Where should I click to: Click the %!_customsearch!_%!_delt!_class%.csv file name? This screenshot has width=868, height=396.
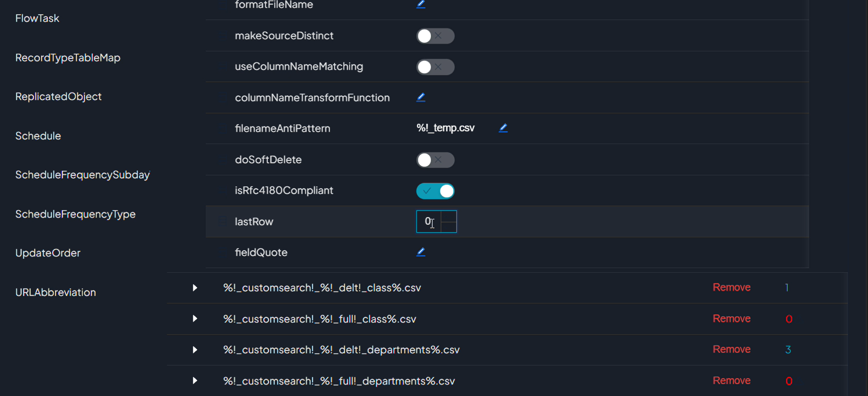pos(322,288)
